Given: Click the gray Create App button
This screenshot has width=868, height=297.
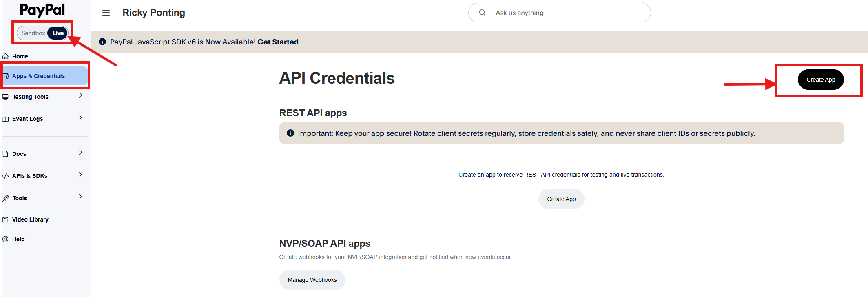Looking at the screenshot, I should 561,199.
